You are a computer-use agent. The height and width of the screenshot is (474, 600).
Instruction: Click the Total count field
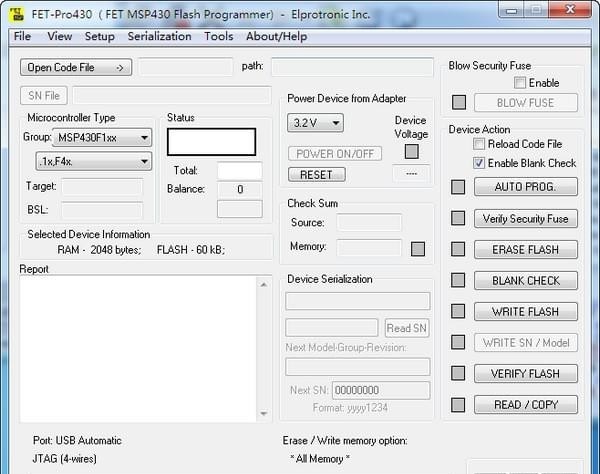[240, 171]
